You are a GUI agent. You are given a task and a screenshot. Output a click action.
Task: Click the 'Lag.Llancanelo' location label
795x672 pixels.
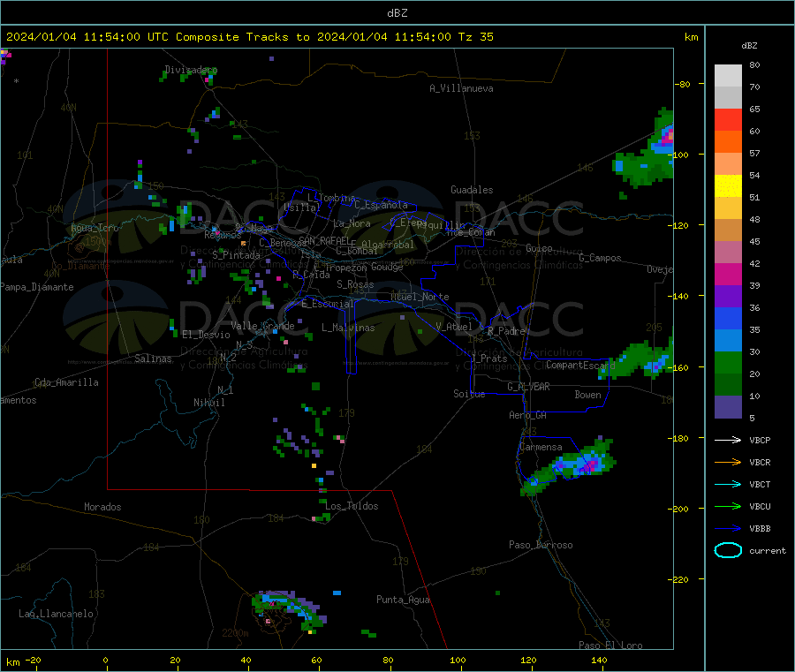pyautogui.click(x=57, y=614)
